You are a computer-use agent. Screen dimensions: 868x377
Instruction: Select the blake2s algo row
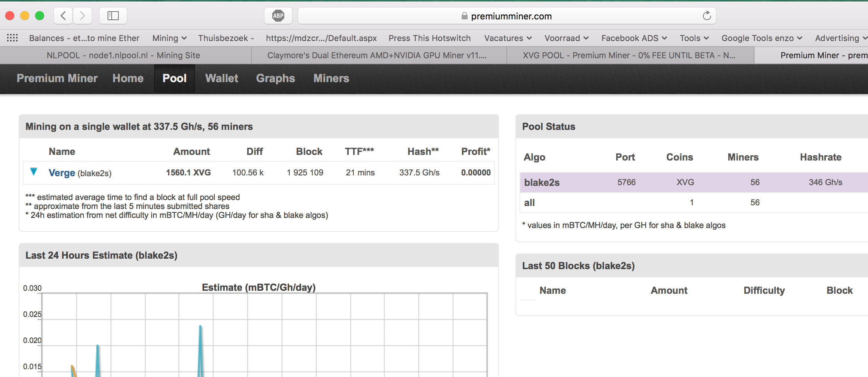pyautogui.click(x=694, y=182)
